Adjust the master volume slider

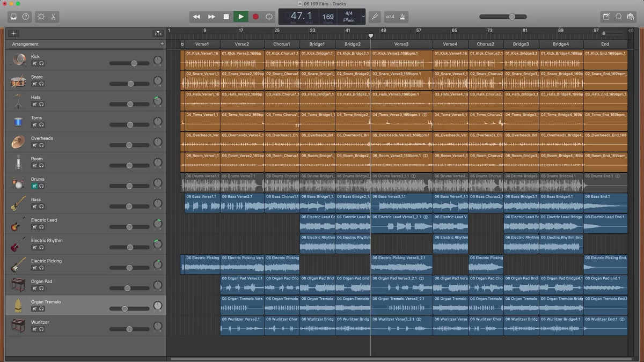[512, 17]
